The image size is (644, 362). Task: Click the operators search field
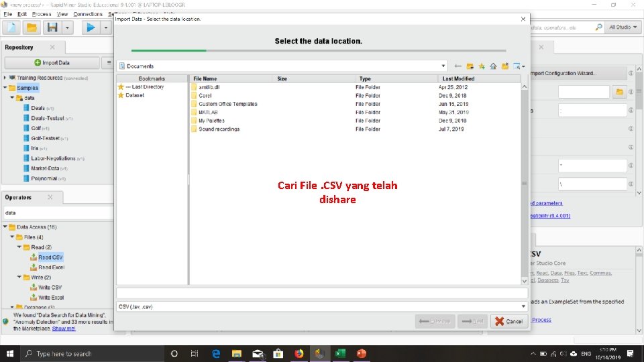(x=58, y=213)
